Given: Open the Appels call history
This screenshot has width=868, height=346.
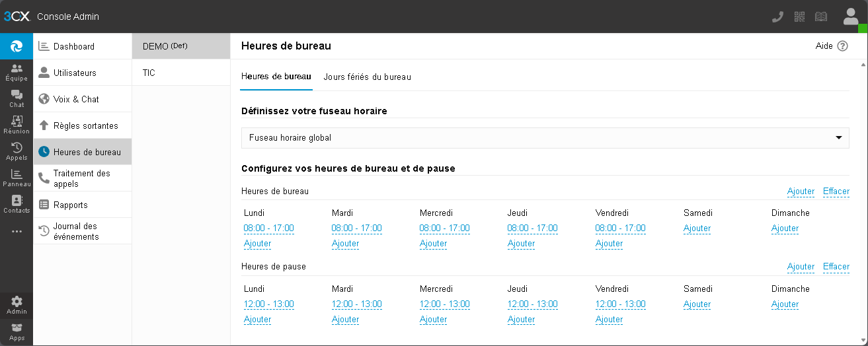Looking at the screenshot, I should tap(17, 152).
